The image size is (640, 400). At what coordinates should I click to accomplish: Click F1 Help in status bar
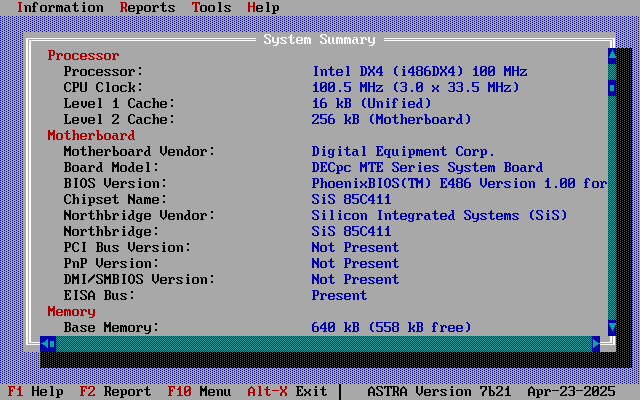point(36,391)
